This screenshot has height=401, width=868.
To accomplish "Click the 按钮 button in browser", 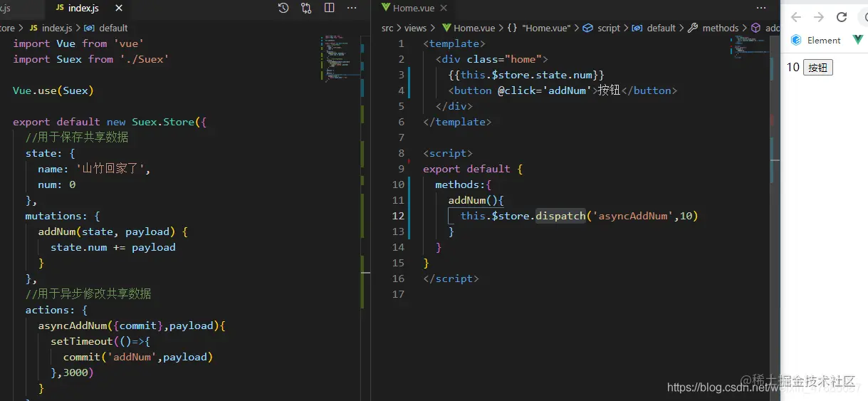I will pos(818,68).
